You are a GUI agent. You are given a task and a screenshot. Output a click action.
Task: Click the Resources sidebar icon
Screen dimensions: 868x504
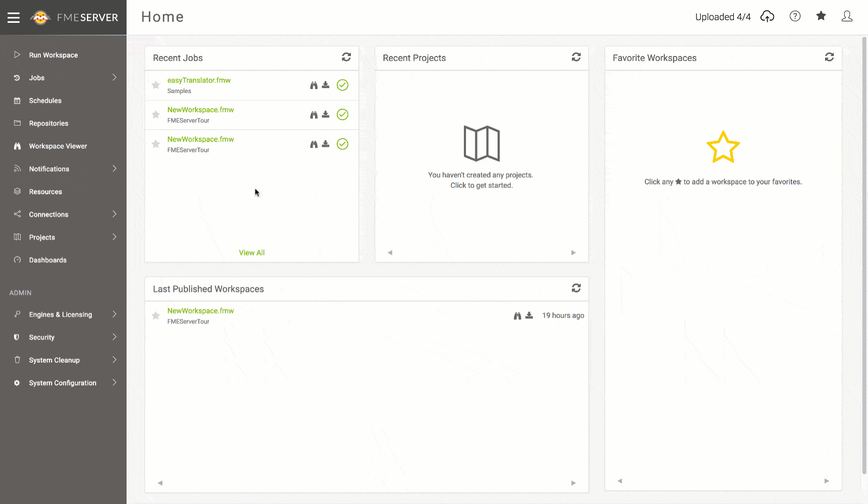pyautogui.click(x=17, y=191)
